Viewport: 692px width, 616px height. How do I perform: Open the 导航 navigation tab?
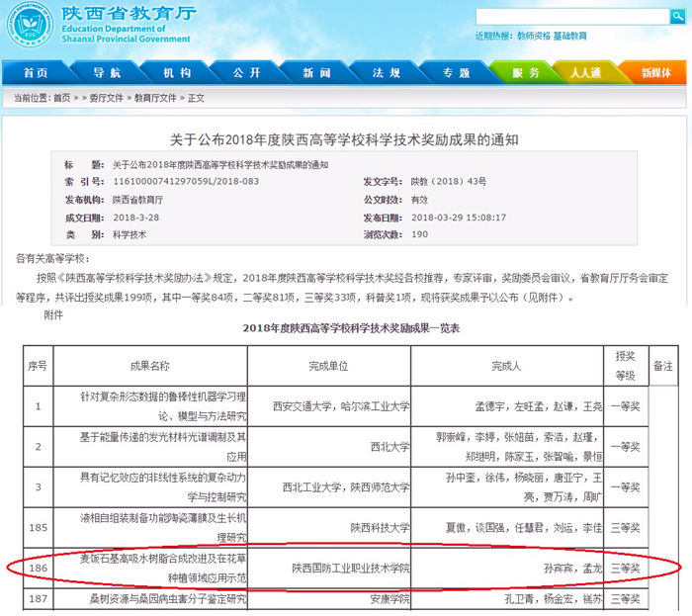tap(107, 73)
